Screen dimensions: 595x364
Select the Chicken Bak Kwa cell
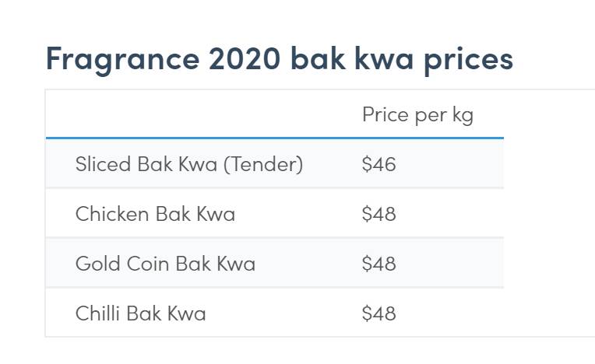pos(155,214)
